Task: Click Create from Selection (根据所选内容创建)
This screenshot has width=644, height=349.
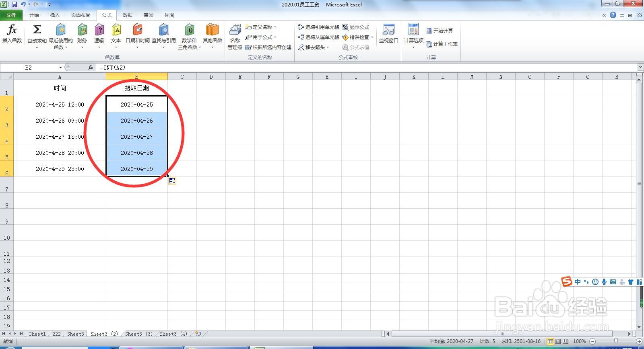Action: 268,47
